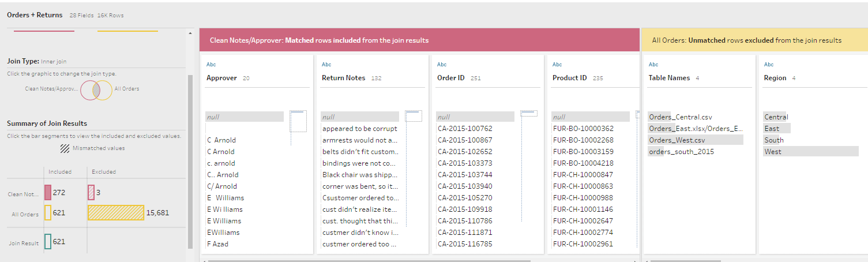
Task: Select the All Orders included bar segment (621)
Action: pyautogui.click(x=48, y=213)
